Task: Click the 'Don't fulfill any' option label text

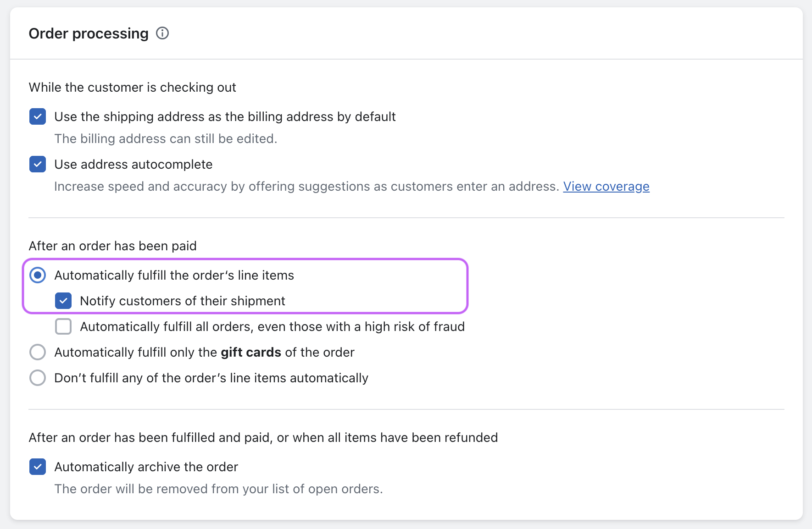Action: pyautogui.click(x=211, y=378)
